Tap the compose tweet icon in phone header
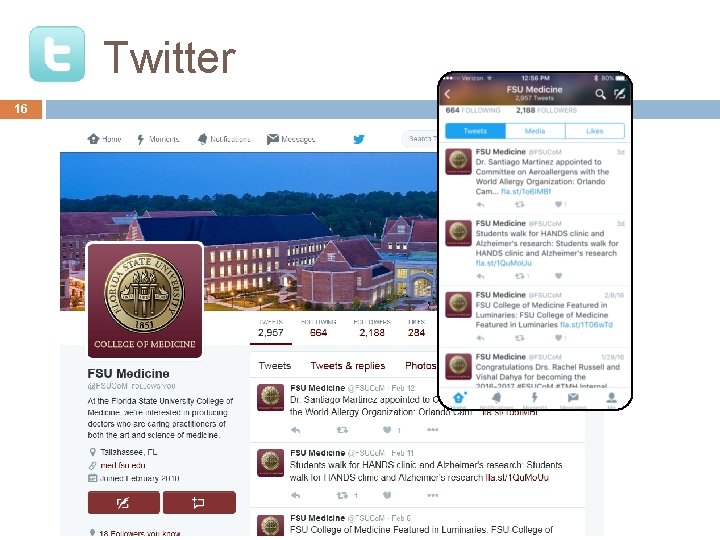 619,94
